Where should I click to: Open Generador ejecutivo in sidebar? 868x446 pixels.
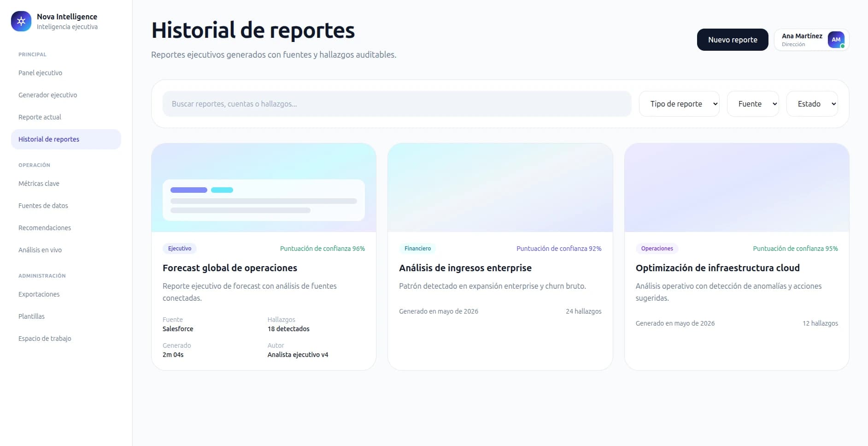click(66, 95)
